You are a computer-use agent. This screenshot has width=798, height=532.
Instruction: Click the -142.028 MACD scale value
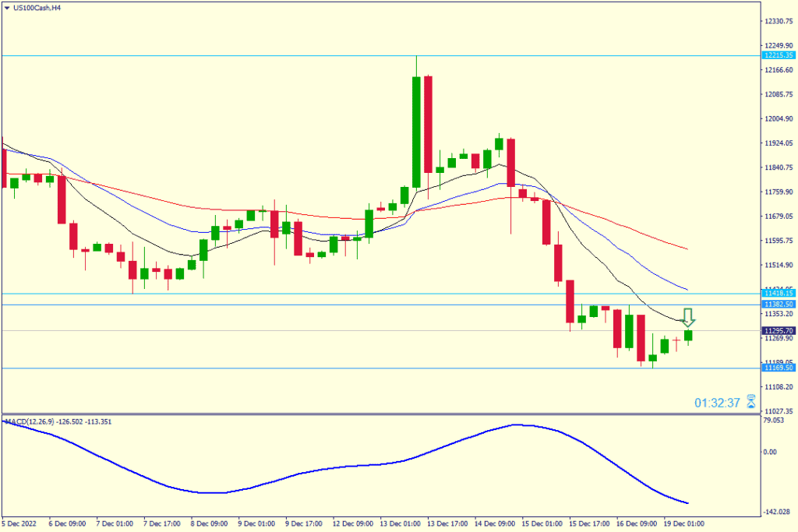click(778, 512)
